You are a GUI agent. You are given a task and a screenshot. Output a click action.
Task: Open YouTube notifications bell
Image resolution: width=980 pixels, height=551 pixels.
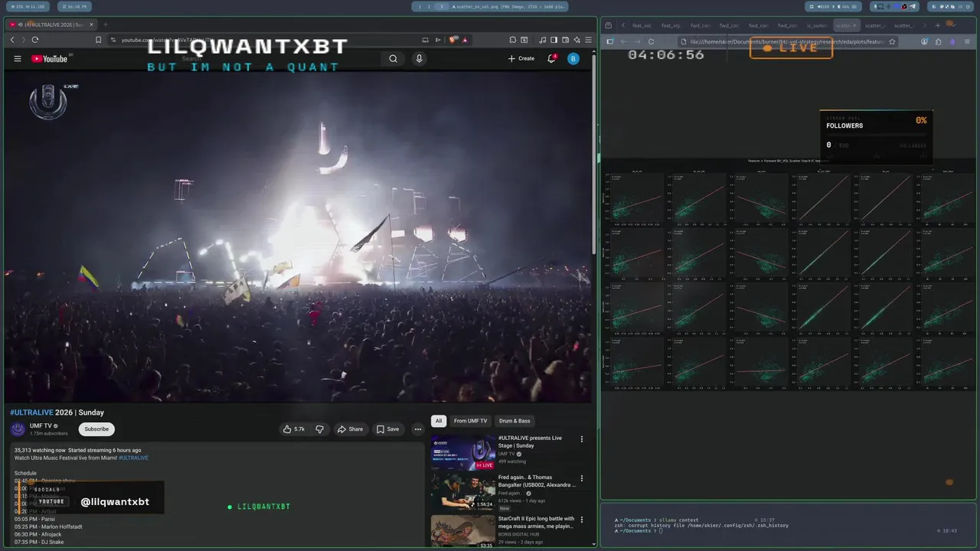551,59
